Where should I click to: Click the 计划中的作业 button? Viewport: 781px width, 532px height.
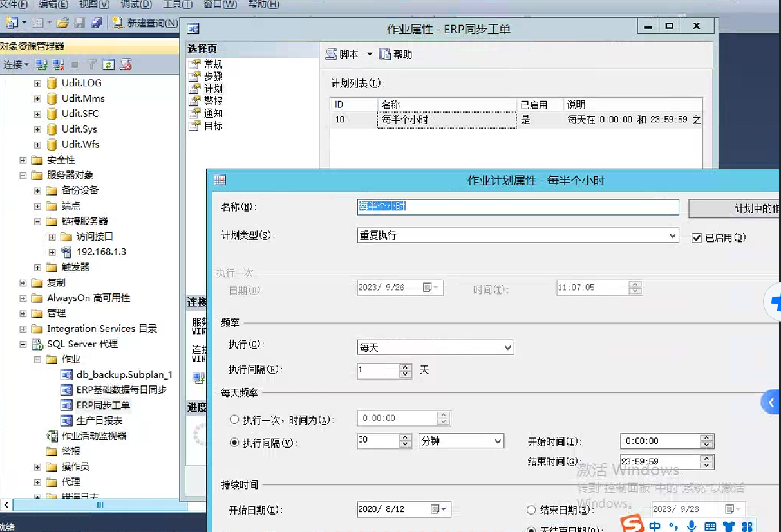pyautogui.click(x=734, y=208)
